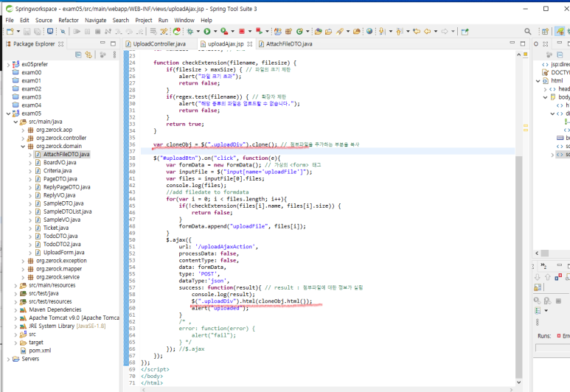Click the Save toolbar icon
Screen dimensions: 570x392
27,32
